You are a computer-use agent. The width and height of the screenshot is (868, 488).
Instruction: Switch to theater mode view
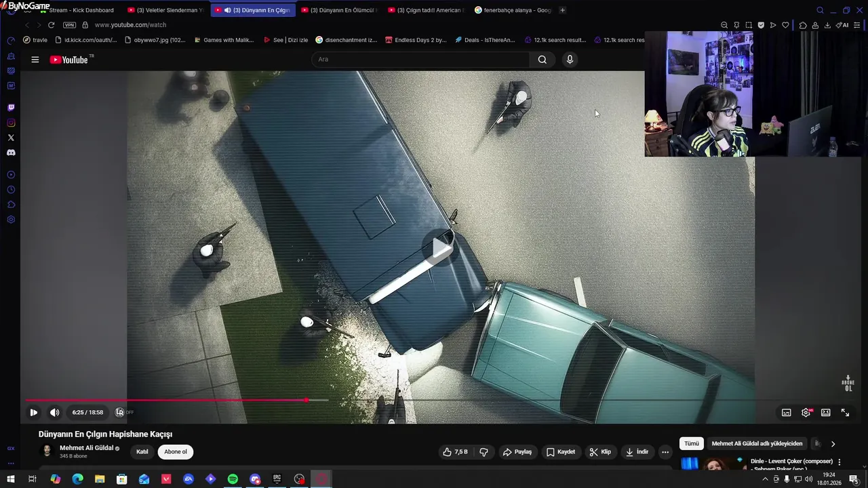coord(826,412)
